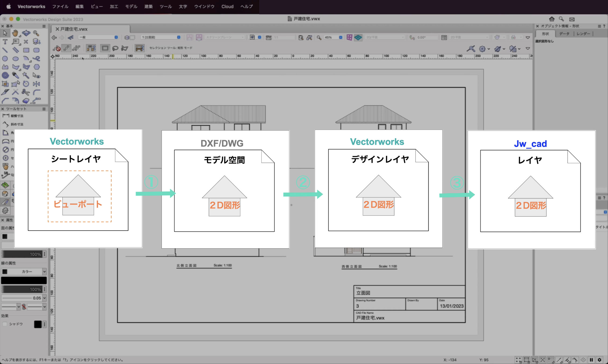
Task: Click the home icon in title bar
Action: pyautogui.click(x=552, y=19)
